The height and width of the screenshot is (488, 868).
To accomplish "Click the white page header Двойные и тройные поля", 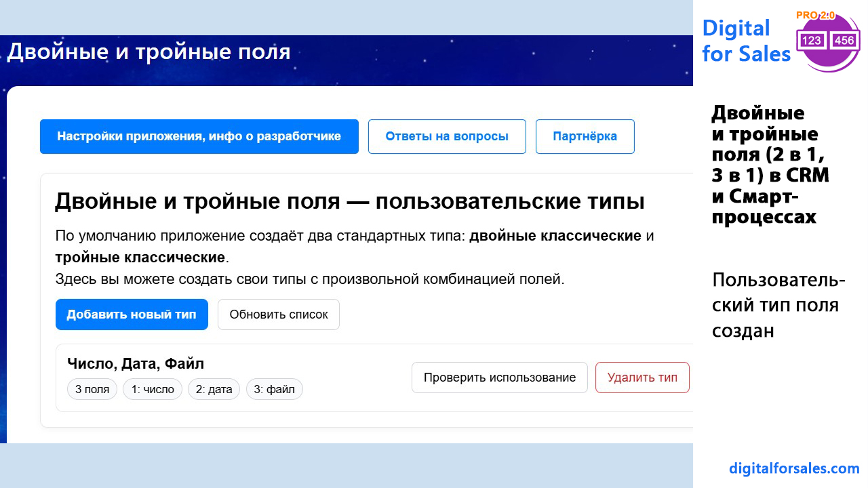I will (149, 52).
